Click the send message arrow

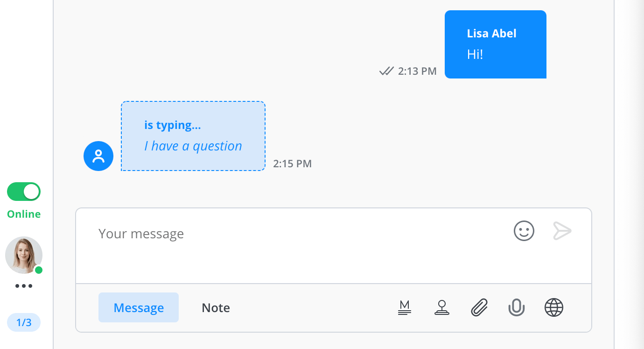point(562,230)
